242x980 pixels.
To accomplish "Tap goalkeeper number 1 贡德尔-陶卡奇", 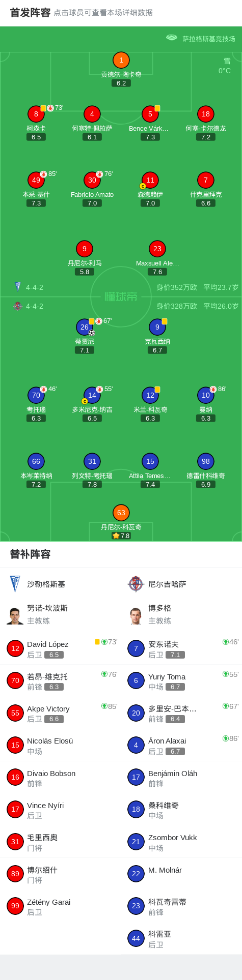I will coord(121,61).
